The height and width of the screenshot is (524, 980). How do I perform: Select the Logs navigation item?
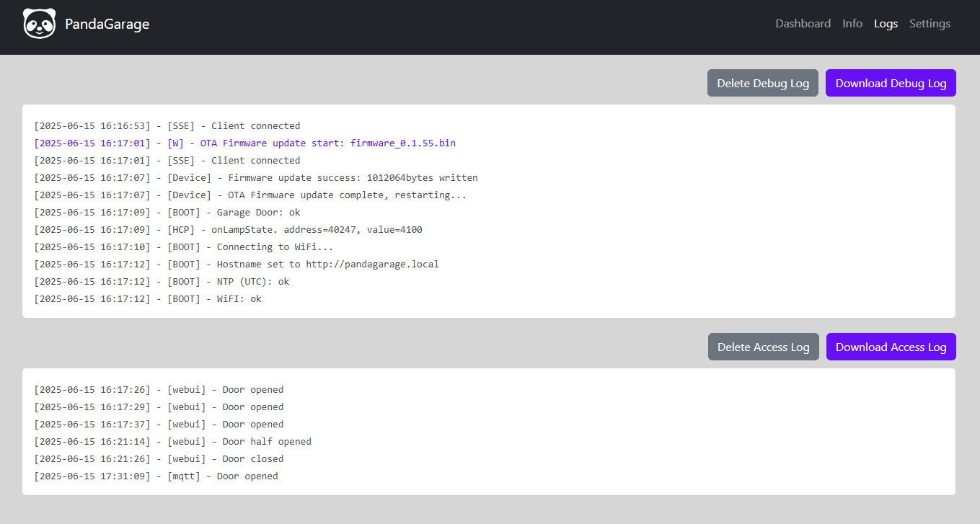click(x=886, y=24)
